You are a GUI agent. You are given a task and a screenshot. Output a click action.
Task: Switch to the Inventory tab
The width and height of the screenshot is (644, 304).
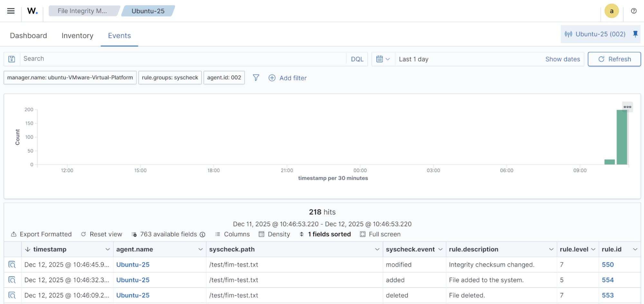click(77, 35)
